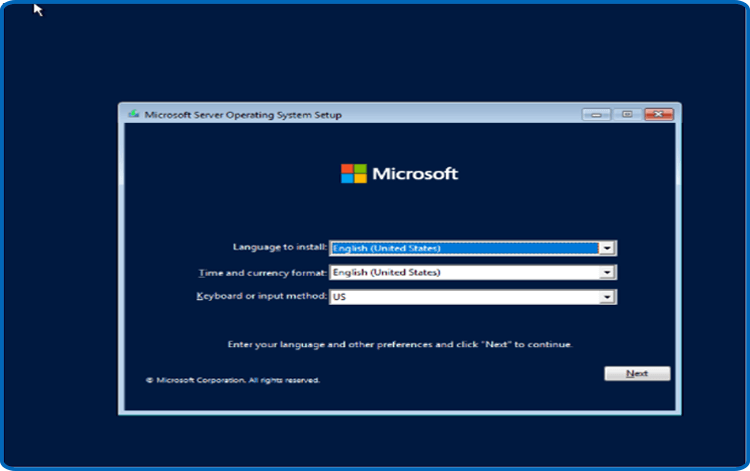Viewport: 750px width, 471px height.
Task: Click the Microsoft wordmark text
Action: (415, 174)
